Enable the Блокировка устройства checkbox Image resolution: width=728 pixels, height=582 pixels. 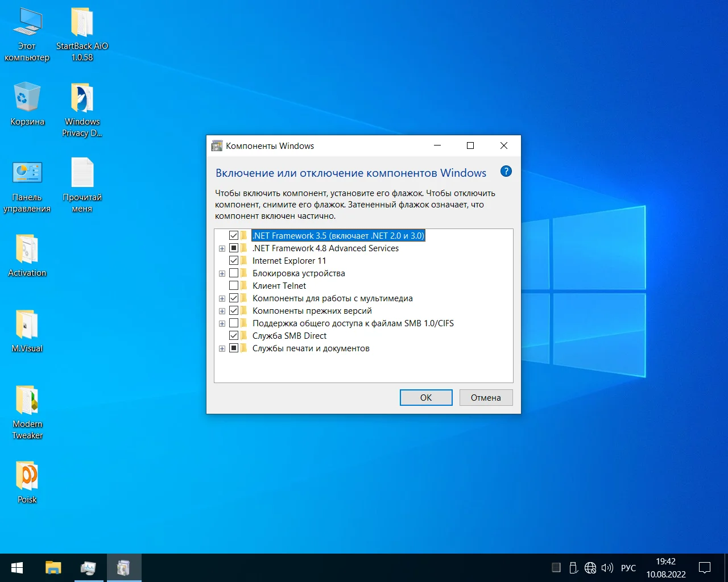click(234, 273)
